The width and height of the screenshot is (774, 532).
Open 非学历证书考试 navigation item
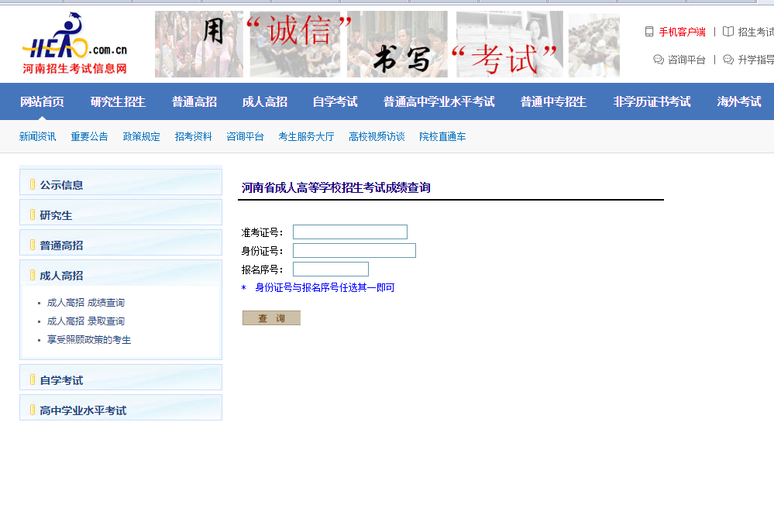pyautogui.click(x=652, y=101)
